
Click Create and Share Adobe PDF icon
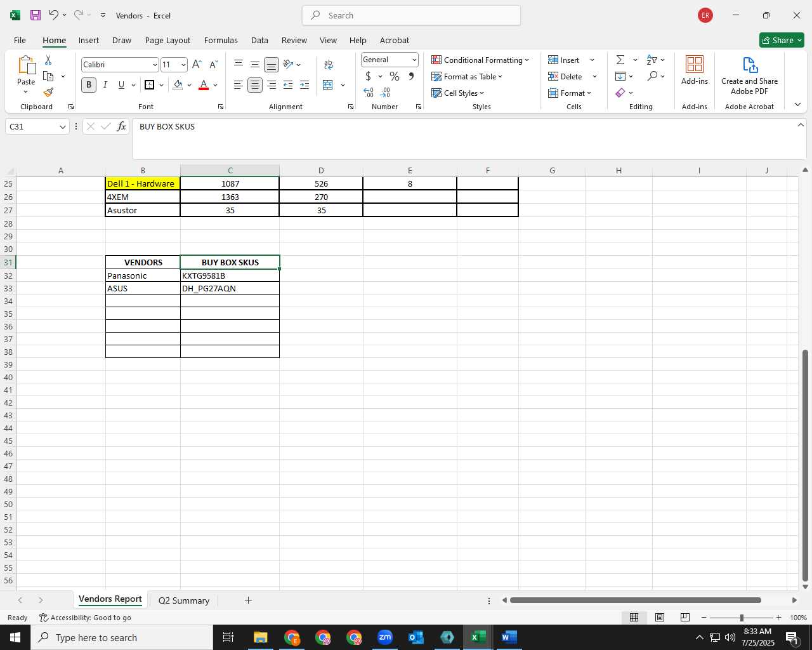coord(750,65)
